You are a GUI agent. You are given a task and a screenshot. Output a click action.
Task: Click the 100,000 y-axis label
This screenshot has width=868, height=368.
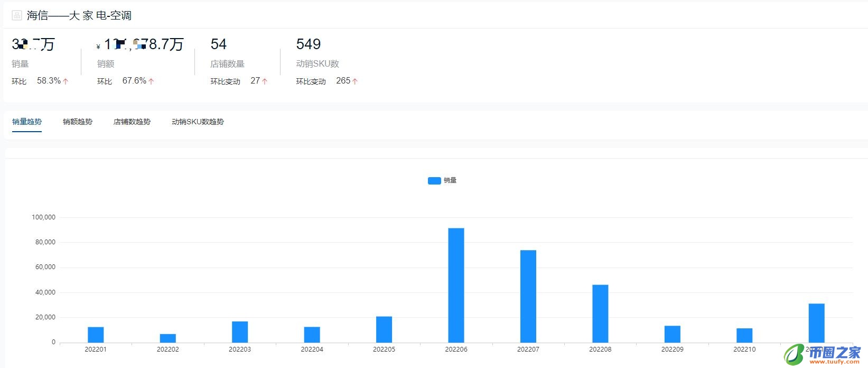pyautogui.click(x=43, y=217)
